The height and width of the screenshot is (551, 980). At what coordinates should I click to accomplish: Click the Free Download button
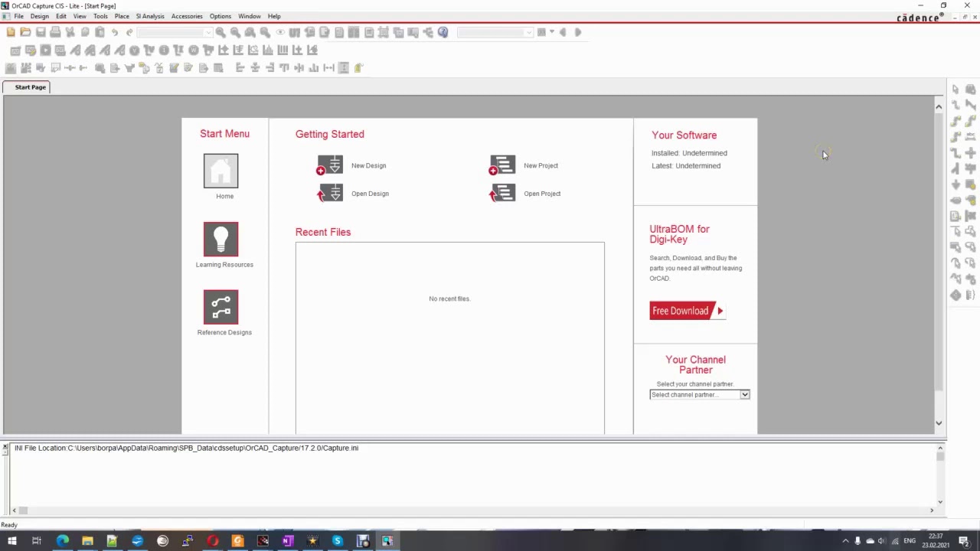point(688,311)
